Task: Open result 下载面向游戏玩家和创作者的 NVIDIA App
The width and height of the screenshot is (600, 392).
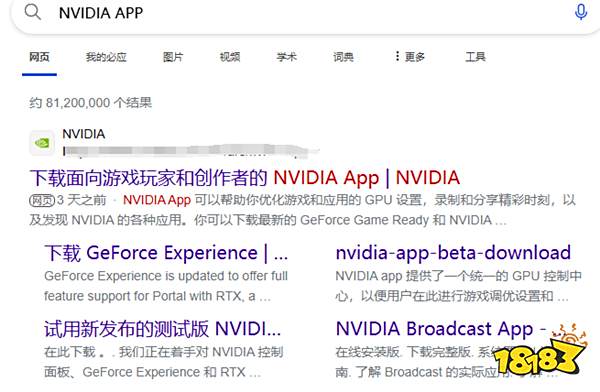Action: tap(245, 178)
